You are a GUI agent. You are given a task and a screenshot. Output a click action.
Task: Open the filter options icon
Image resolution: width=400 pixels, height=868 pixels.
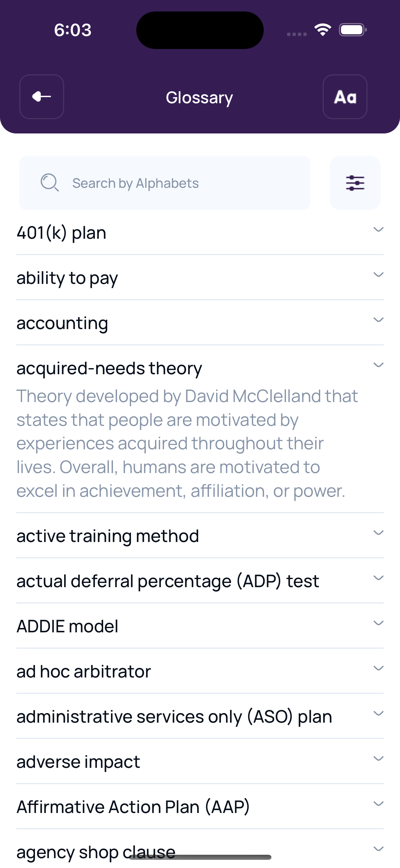point(355,183)
